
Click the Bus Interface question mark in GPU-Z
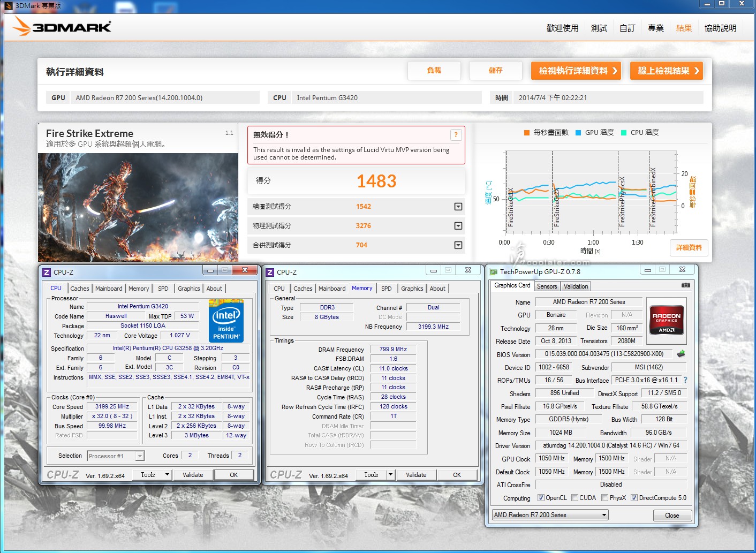(x=685, y=380)
